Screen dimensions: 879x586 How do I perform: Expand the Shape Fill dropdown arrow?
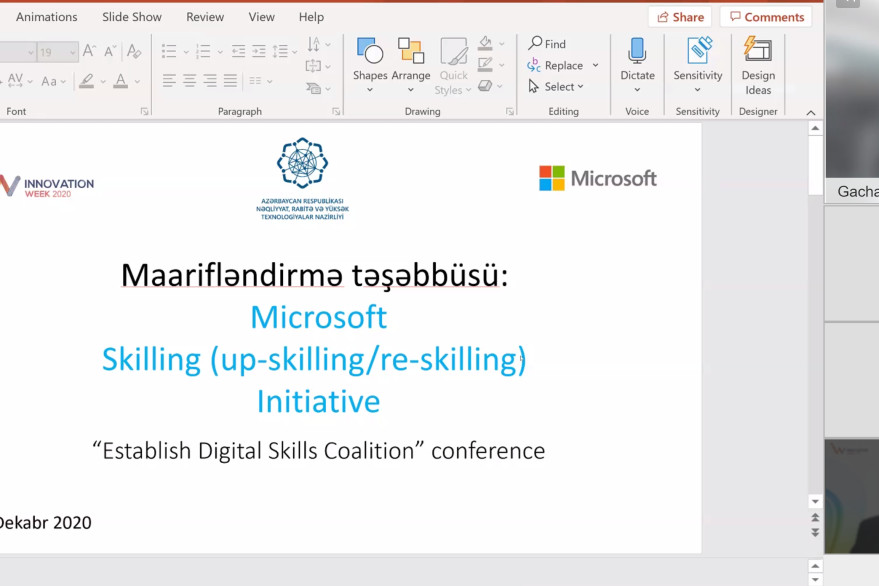(x=502, y=44)
